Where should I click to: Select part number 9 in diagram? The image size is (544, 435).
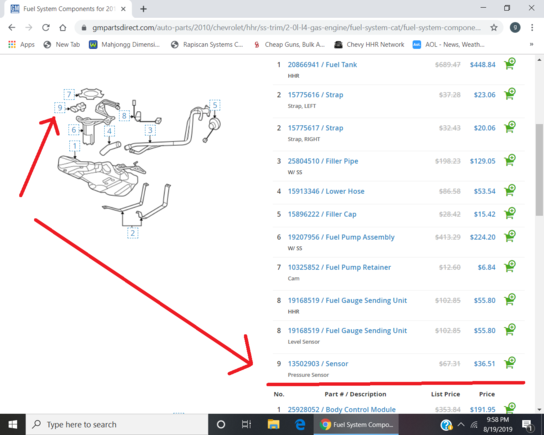coord(60,108)
